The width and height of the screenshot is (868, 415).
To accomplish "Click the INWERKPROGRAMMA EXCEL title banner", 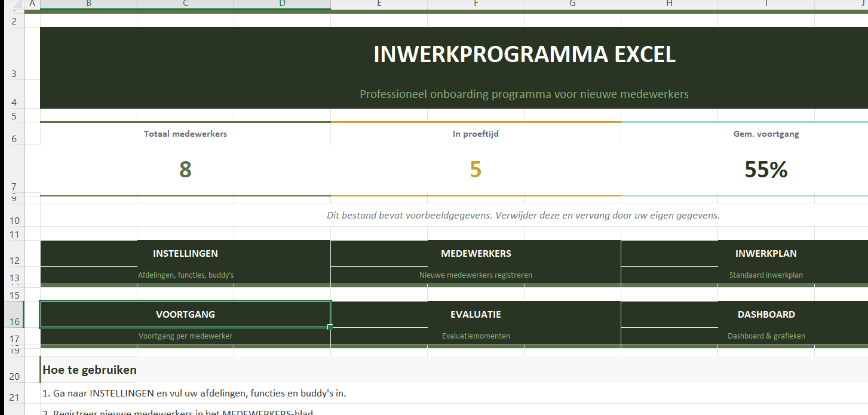I will coord(524,55).
